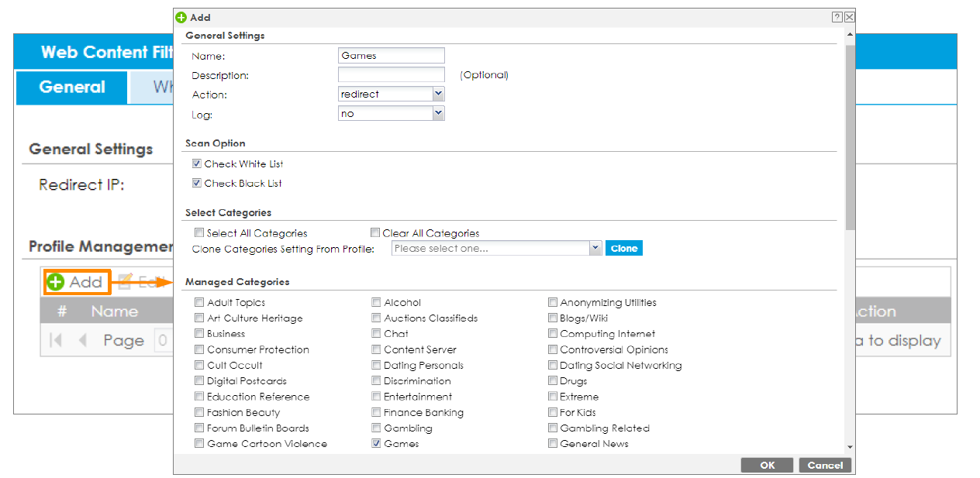Switch to the General tab
The width and height of the screenshot is (980, 478).
click(x=71, y=87)
